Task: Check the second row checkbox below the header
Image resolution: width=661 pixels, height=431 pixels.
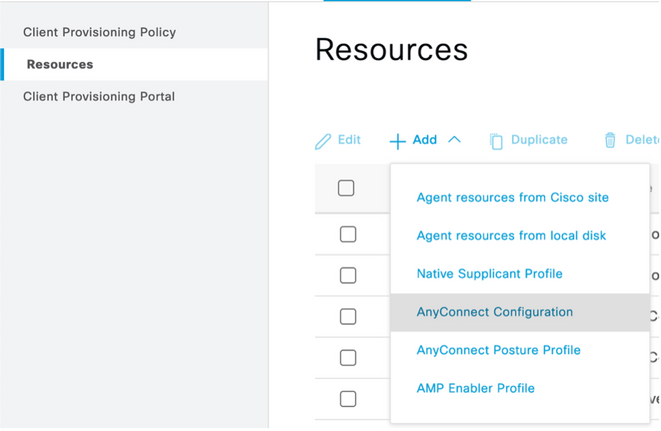Action: [348, 275]
